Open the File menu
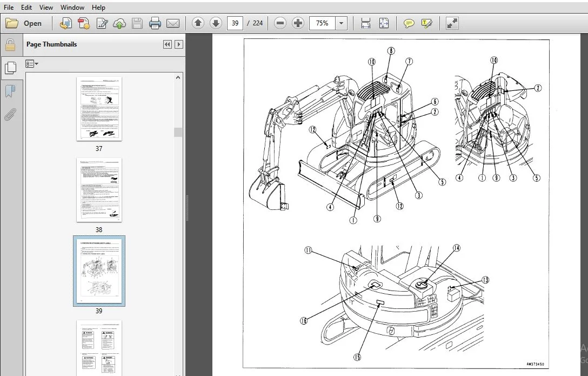 8,7
